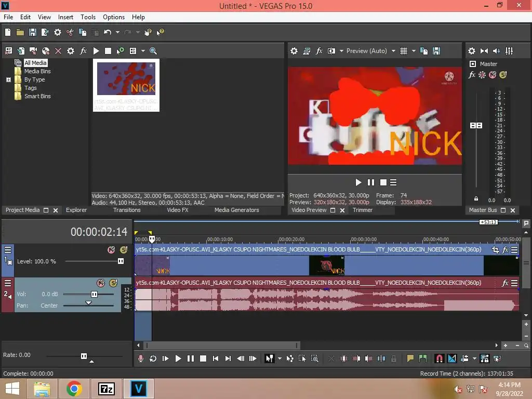Toggle Loop Playback in transport bar

tap(153, 358)
